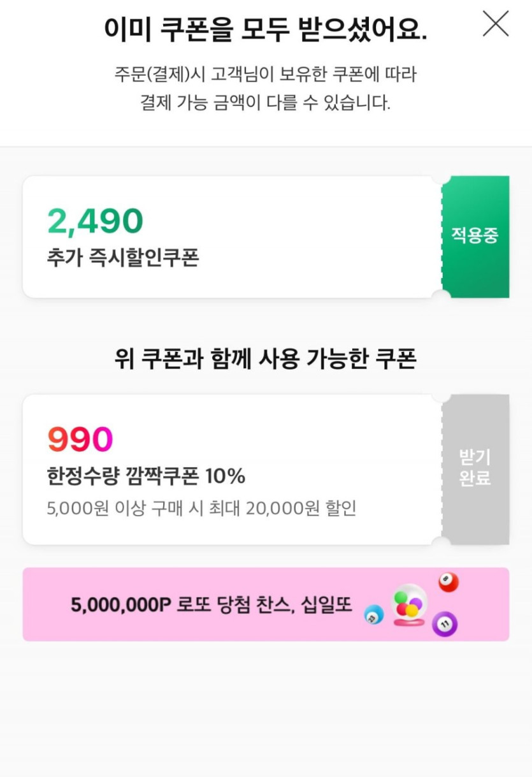Click the 한정수량 깜짝쿠폰 10% title
The image size is (532, 777).
(x=146, y=476)
